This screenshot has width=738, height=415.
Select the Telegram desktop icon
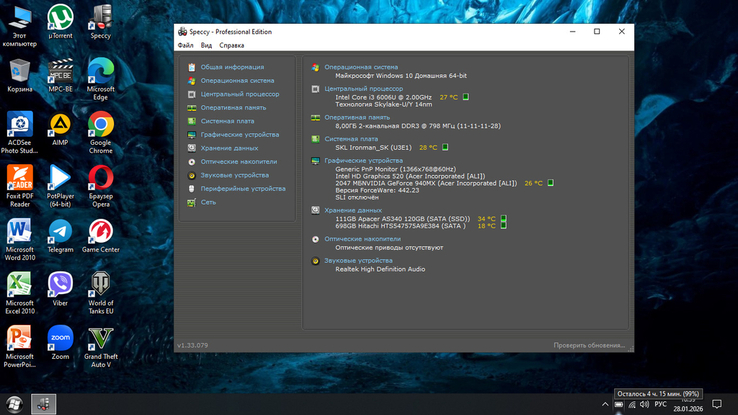tap(60, 236)
